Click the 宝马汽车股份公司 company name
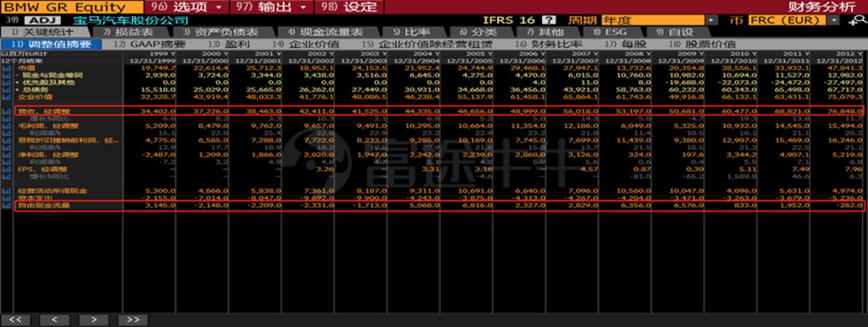This screenshot has width=868, height=327. tap(130, 20)
